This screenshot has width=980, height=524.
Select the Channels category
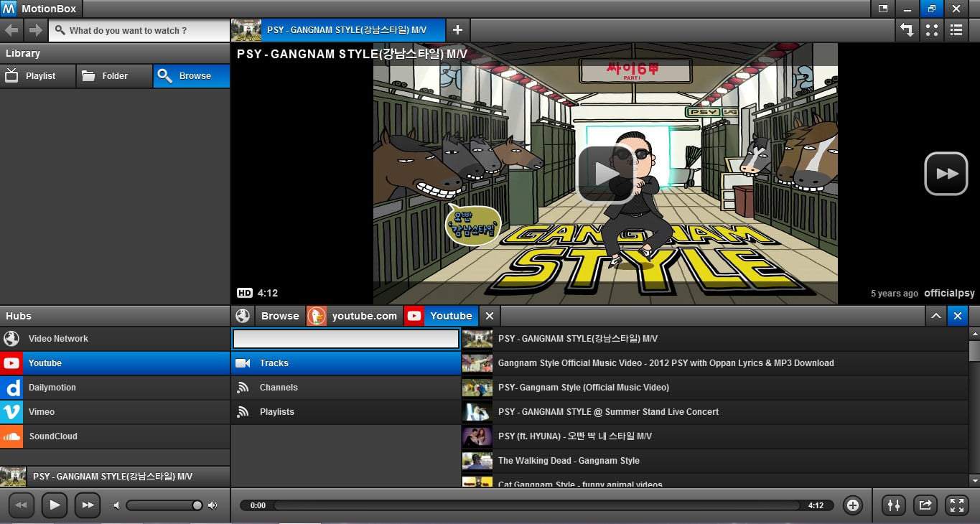279,388
